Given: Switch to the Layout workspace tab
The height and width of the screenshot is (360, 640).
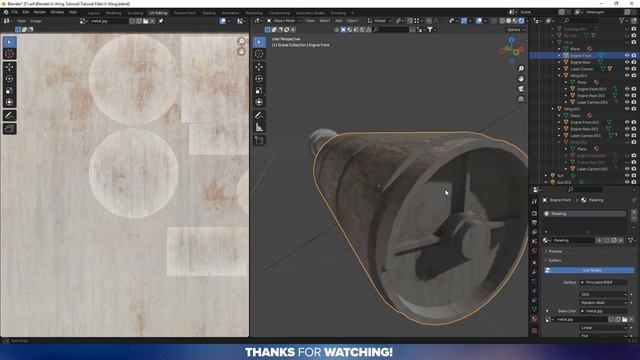Looking at the screenshot, I should pos(93,13).
